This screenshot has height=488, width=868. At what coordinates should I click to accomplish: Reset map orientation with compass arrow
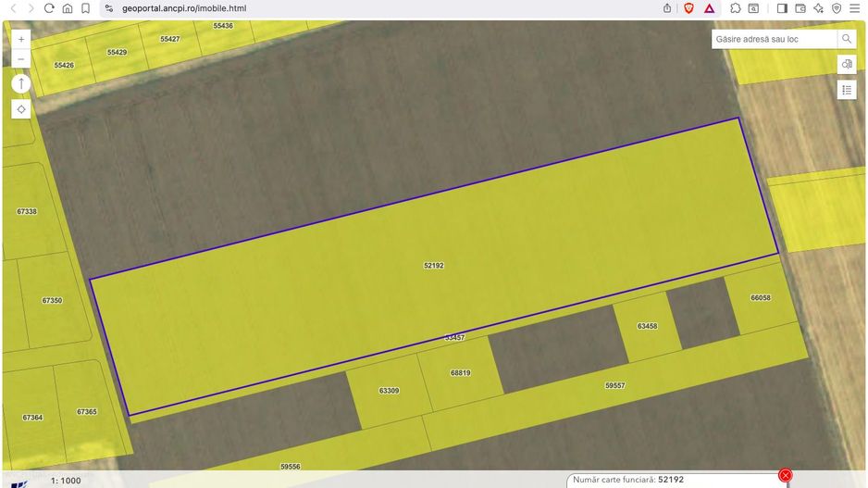click(x=21, y=83)
